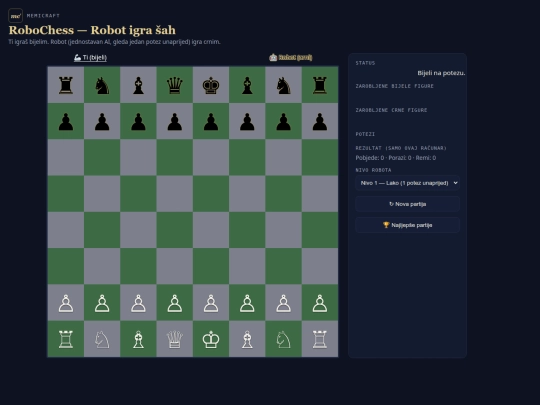
Task: Open Najljepše partije list
Action: coord(407,225)
